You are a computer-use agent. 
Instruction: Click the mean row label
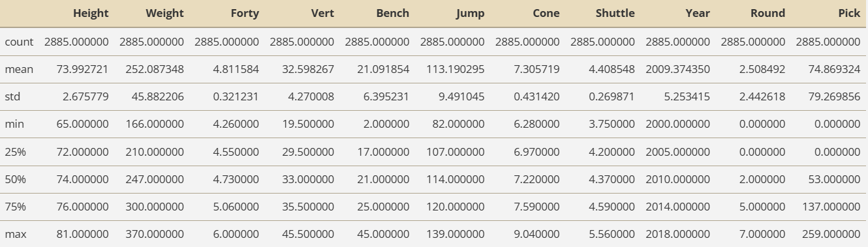pos(19,69)
